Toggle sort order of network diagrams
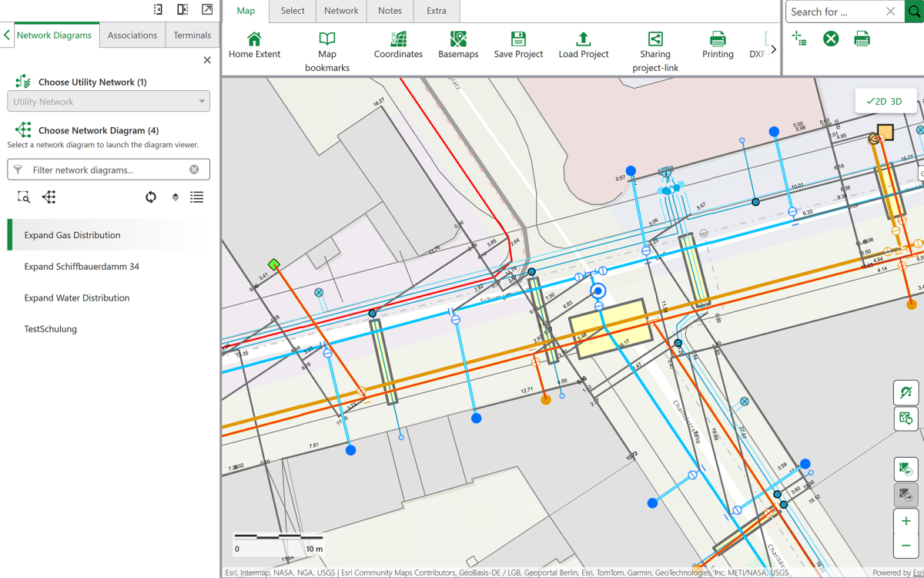 click(176, 197)
